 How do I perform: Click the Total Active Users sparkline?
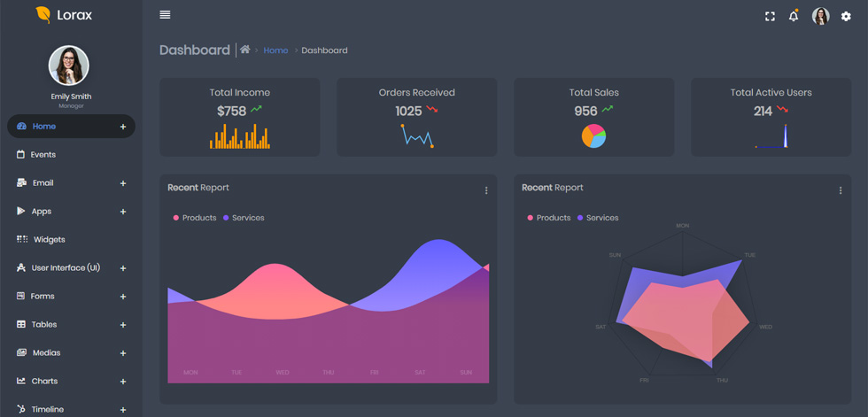(771, 136)
